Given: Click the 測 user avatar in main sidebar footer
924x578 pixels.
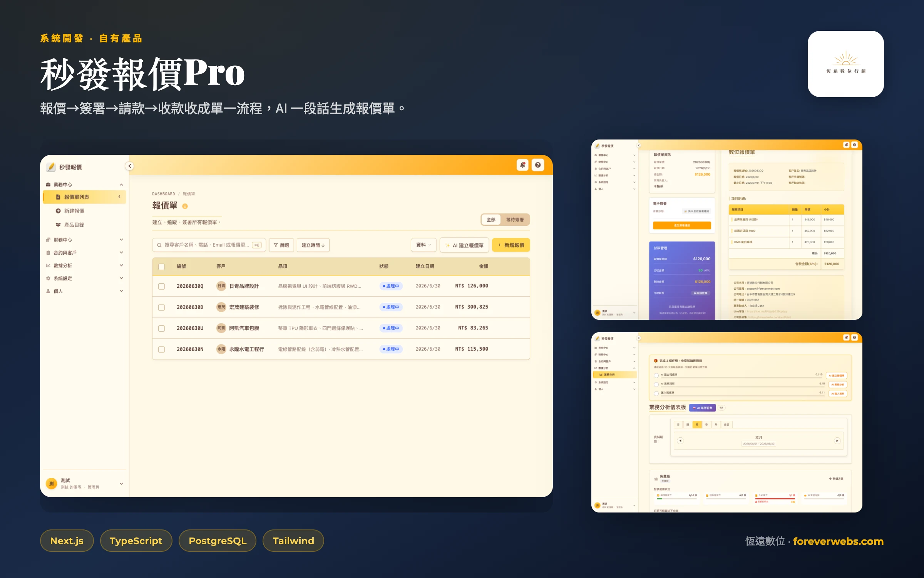Looking at the screenshot, I should click(51, 484).
